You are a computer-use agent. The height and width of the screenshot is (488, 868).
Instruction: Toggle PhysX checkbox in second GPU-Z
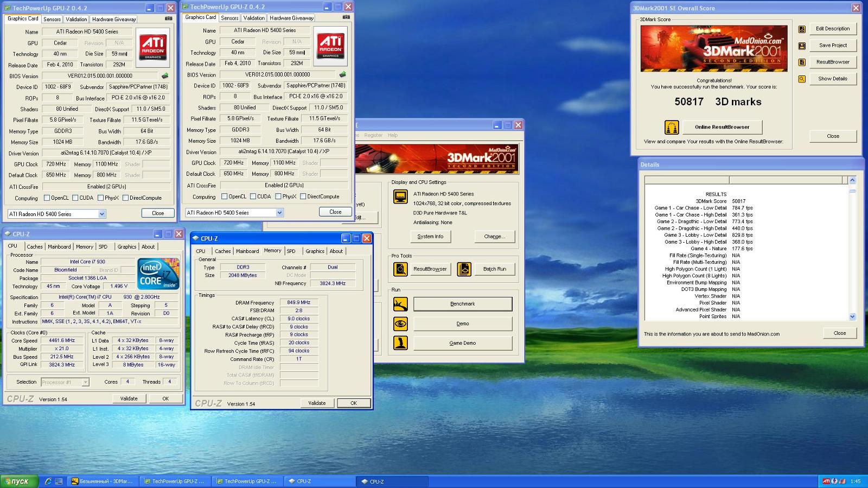click(278, 197)
